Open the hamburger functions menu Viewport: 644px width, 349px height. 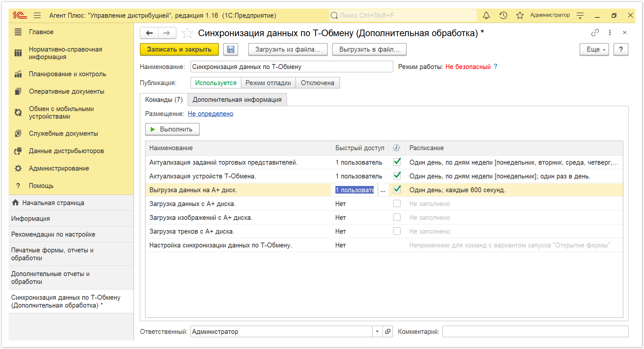tap(37, 15)
